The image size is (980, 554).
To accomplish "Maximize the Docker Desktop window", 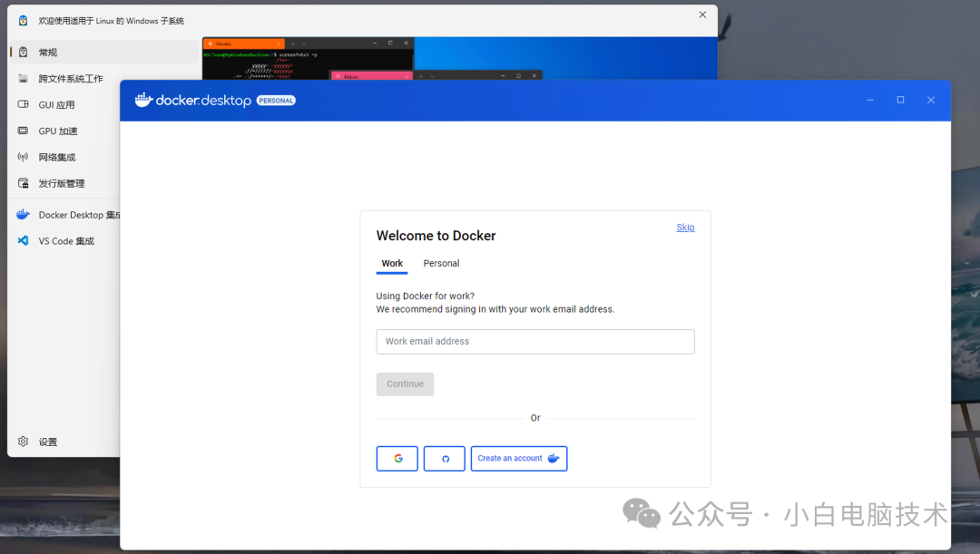I will tap(901, 100).
